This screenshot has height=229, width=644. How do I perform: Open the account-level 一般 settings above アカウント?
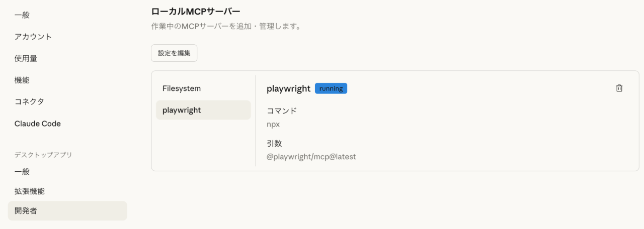pos(22,15)
